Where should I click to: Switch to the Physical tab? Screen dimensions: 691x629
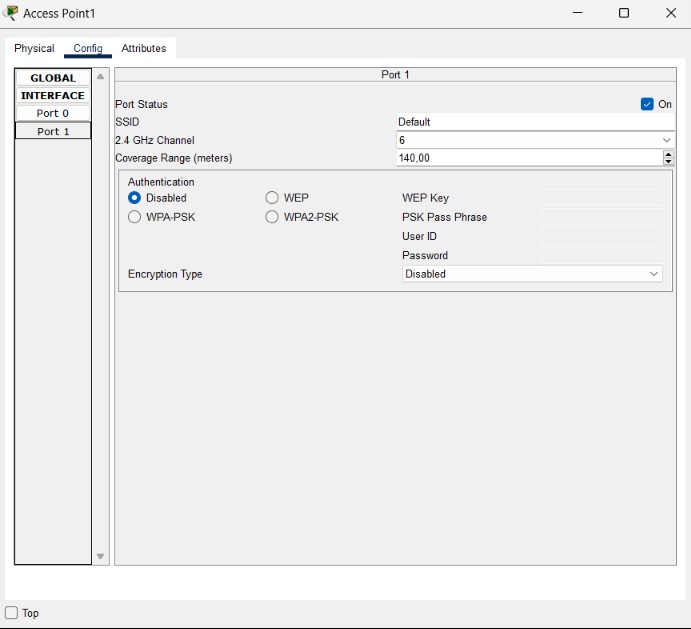(34, 48)
